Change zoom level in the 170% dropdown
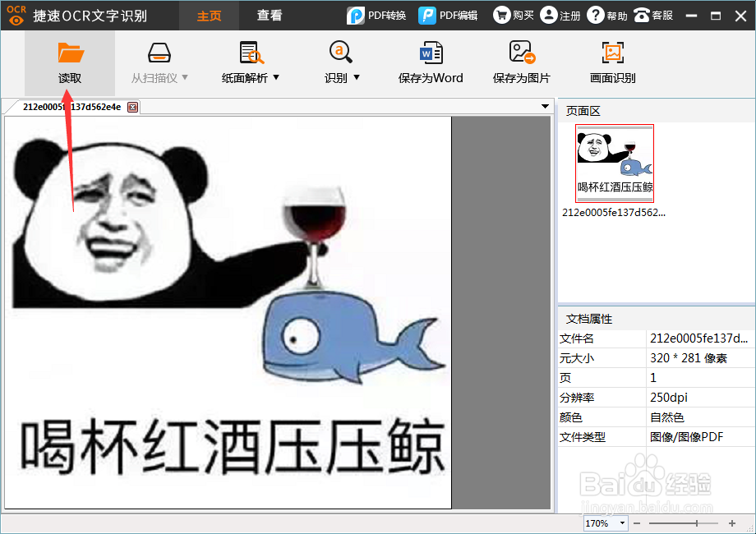 coord(605,522)
